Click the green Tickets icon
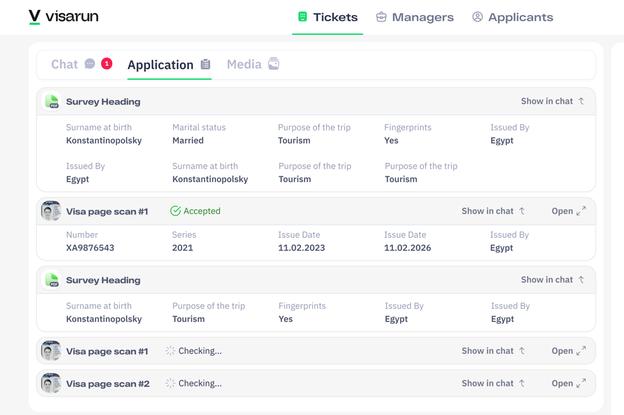This screenshot has height=415, width=624. (x=302, y=17)
